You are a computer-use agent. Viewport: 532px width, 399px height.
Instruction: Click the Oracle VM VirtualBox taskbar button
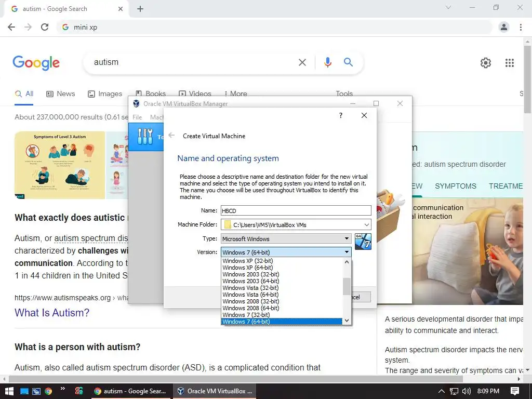pos(215,391)
